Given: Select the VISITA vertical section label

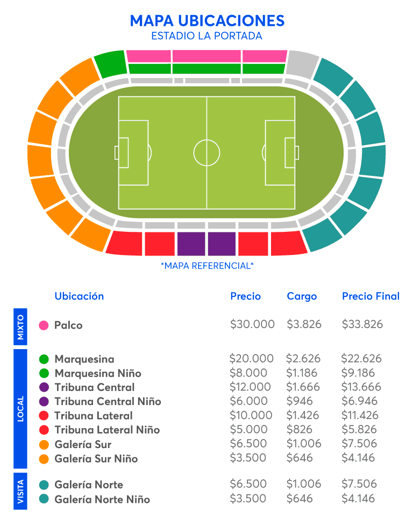Looking at the screenshot, I should [20, 491].
